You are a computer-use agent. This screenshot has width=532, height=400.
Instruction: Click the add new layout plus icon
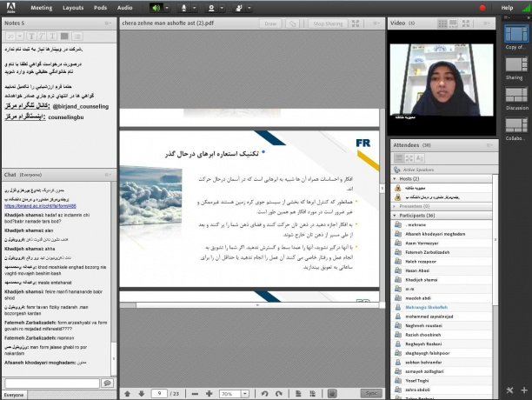(x=524, y=390)
